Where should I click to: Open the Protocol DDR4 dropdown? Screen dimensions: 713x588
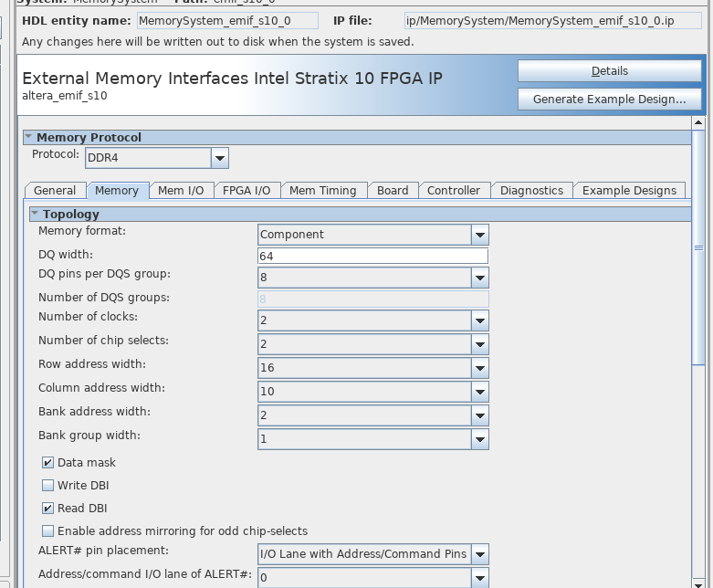[x=157, y=158]
